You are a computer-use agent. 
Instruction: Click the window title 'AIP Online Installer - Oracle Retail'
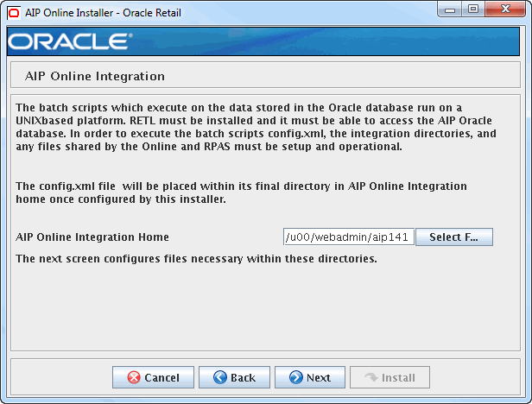[103, 13]
